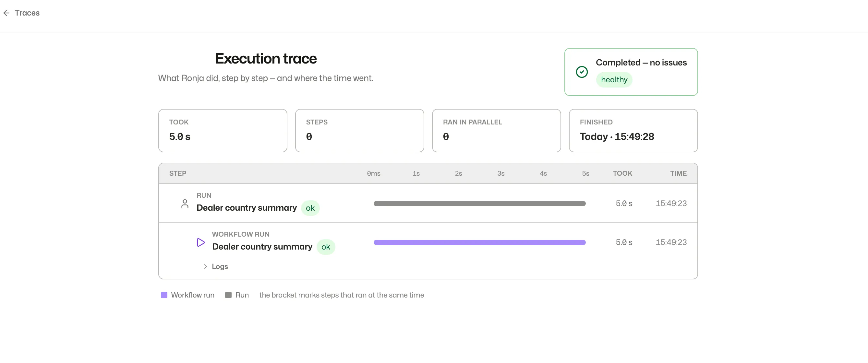Click the 0ms timeline tick label
The height and width of the screenshot is (363, 868).
click(373, 173)
